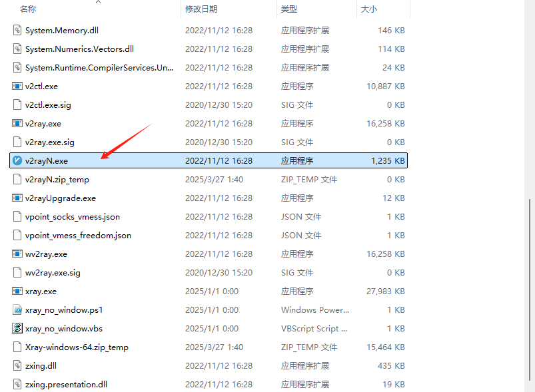The height and width of the screenshot is (392, 535).
Task: Select the file name v2ray.exe.sig
Action: pos(50,142)
